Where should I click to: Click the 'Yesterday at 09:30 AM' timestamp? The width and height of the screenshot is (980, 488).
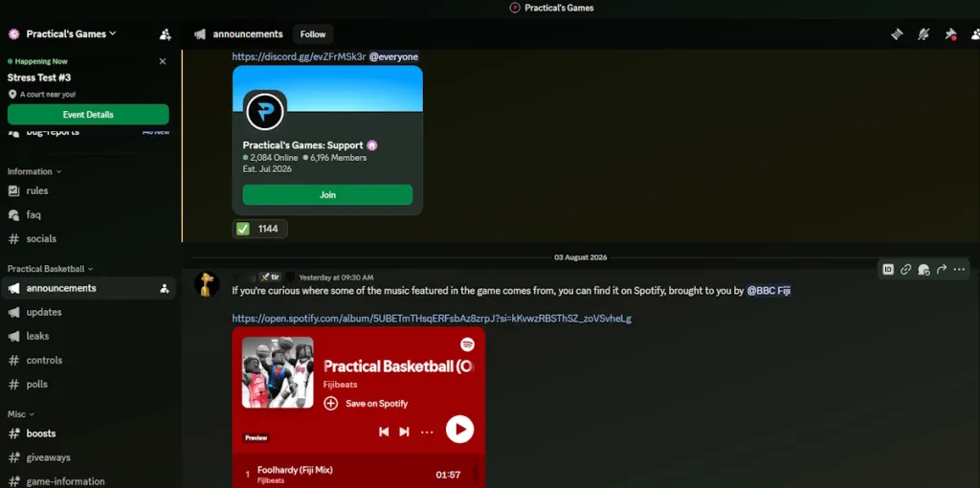point(336,277)
